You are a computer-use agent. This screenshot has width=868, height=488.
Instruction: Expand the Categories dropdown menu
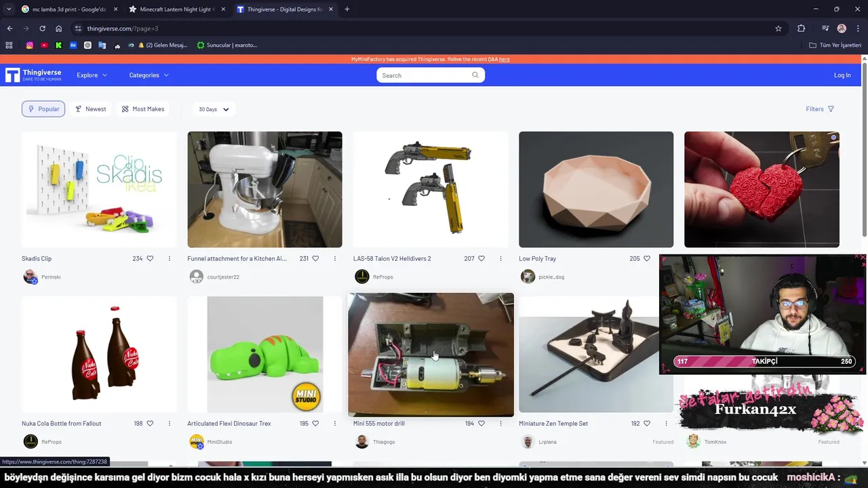pyautogui.click(x=149, y=75)
